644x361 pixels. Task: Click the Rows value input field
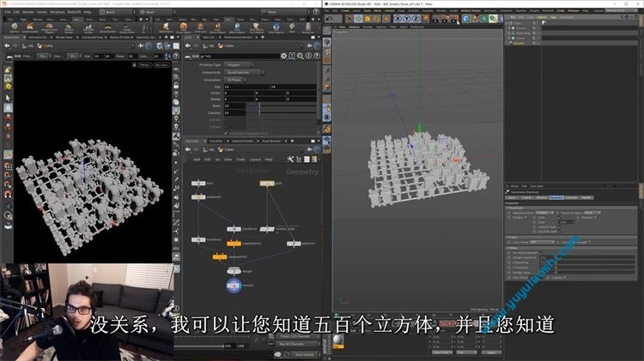(x=234, y=105)
